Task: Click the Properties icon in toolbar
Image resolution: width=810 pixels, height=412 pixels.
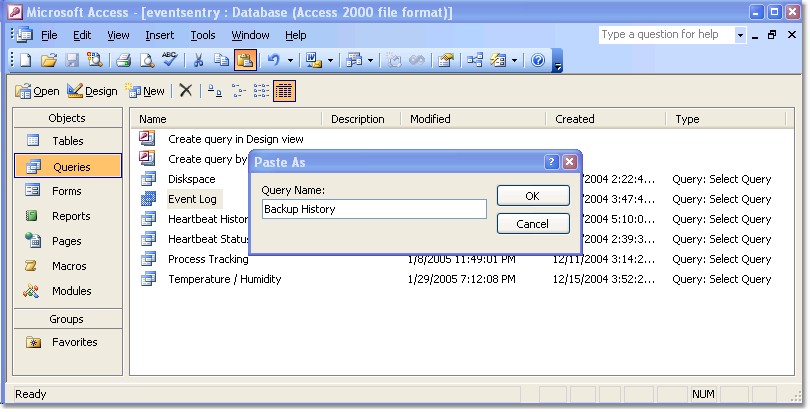Action: (446, 60)
